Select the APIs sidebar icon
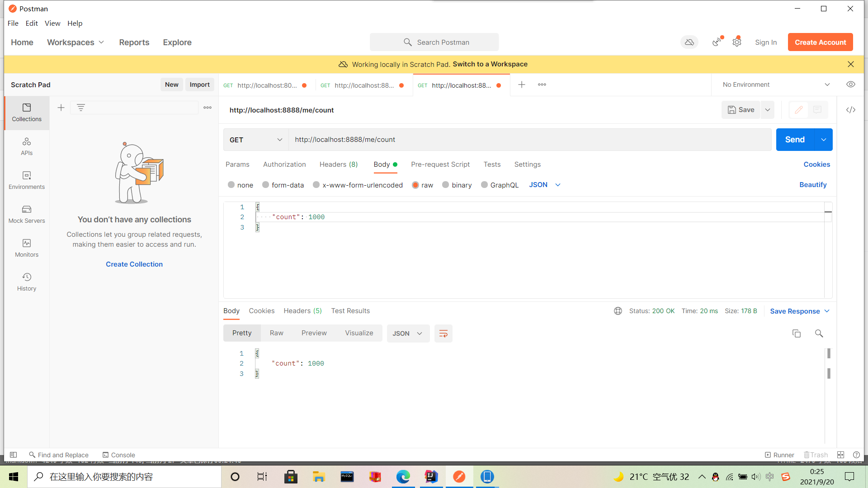This screenshot has width=868, height=488. click(x=26, y=146)
